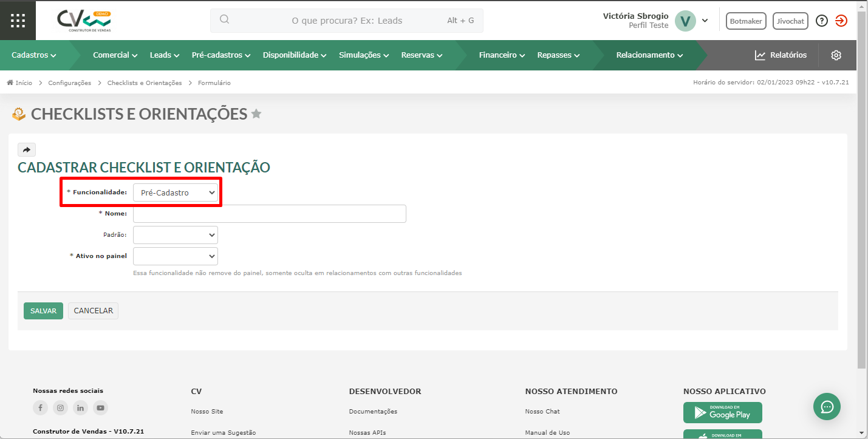Viewport: 868px width, 439px height.
Task: Open the Manual de Uso link
Action: (x=547, y=433)
